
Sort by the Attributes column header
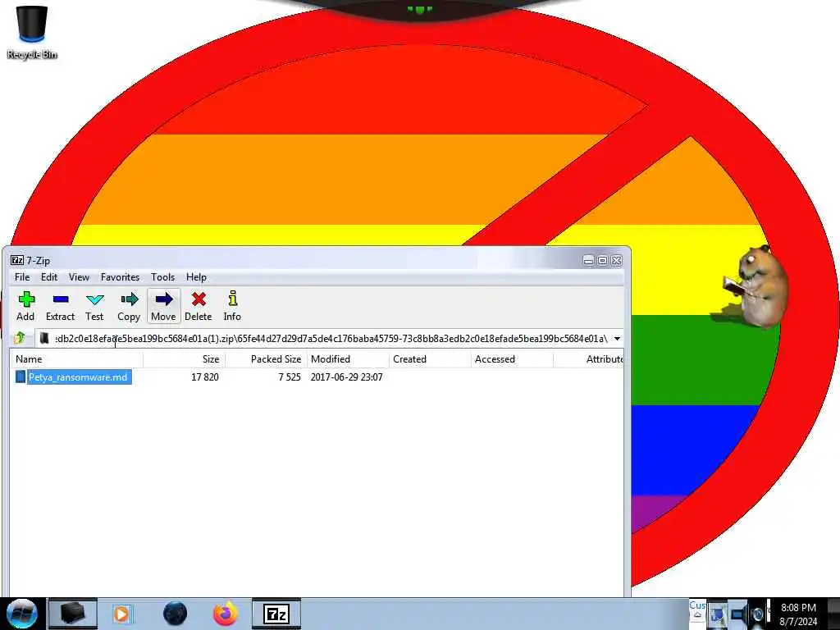click(x=588, y=359)
